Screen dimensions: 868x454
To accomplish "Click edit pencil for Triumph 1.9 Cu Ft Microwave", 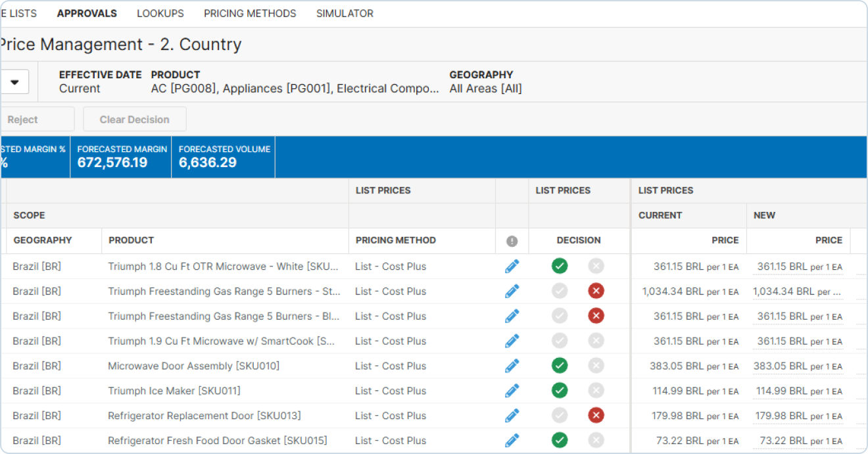I will tap(512, 341).
